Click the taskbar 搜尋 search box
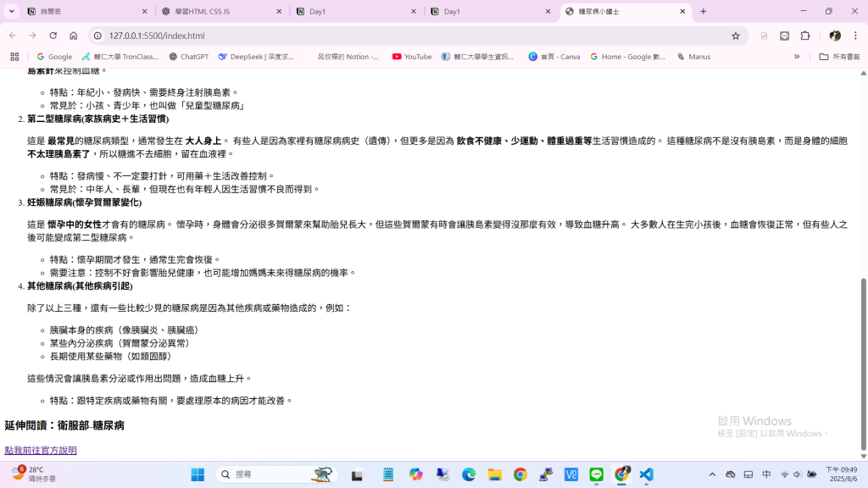 pyautogui.click(x=277, y=474)
